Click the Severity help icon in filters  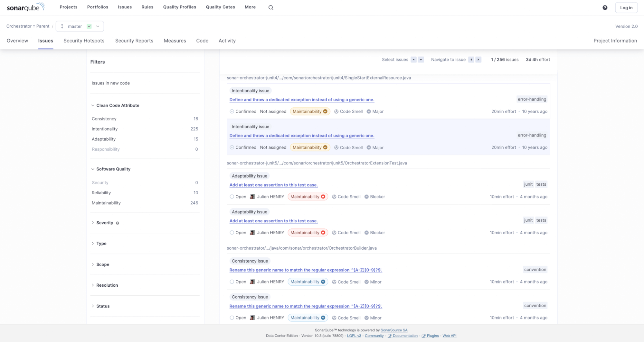118,223
